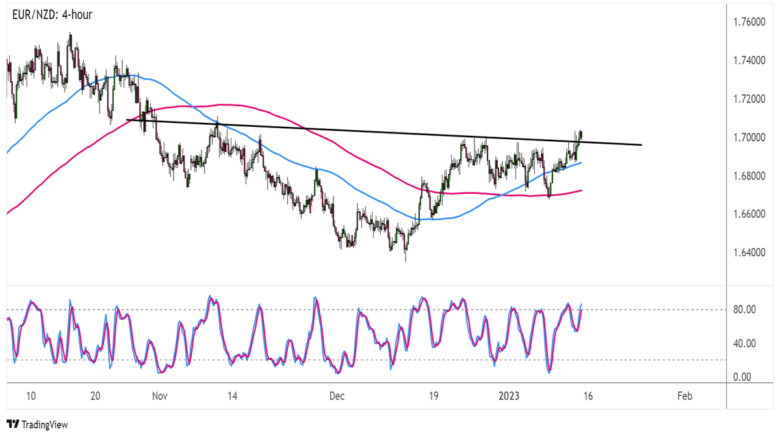Click the stochastic oscillator's latest peak
Screen dimensions: 780x439
581,304
